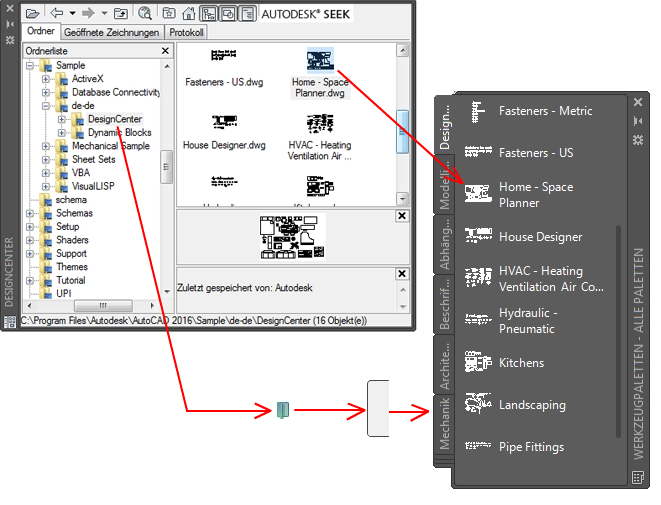Switch to the Geöffnete Zeichnungen tab

click(x=112, y=32)
